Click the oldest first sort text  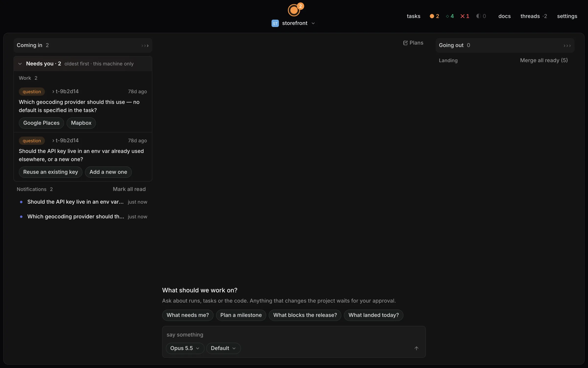click(77, 64)
